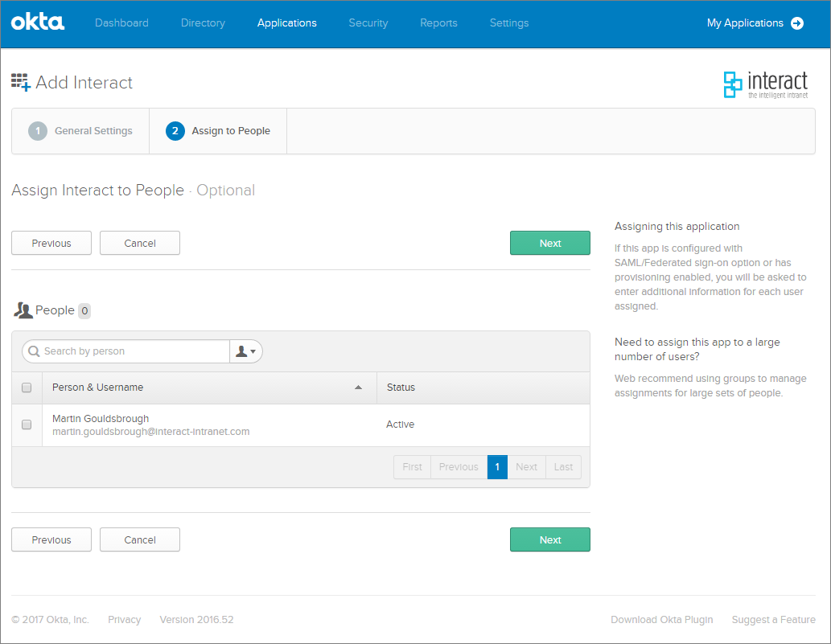This screenshot has height=644, width=831.
Task: Click the Interact intranet logo
Action: click(x=766, y=84)
